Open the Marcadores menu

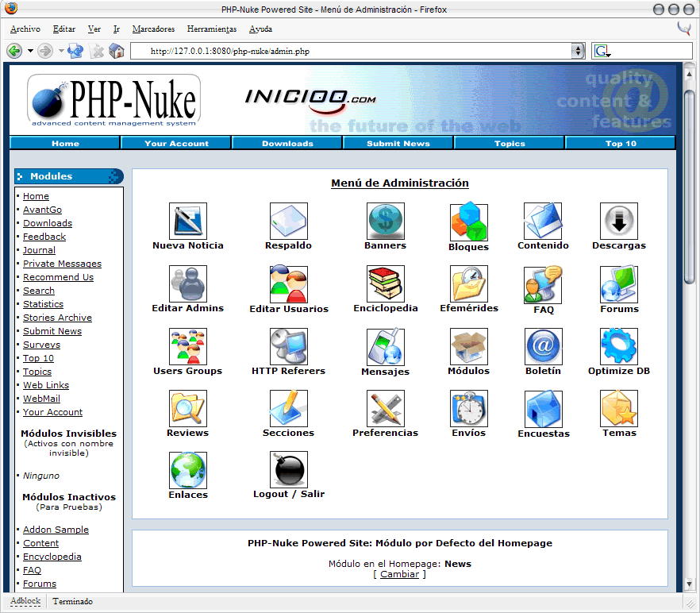(154, 29)
